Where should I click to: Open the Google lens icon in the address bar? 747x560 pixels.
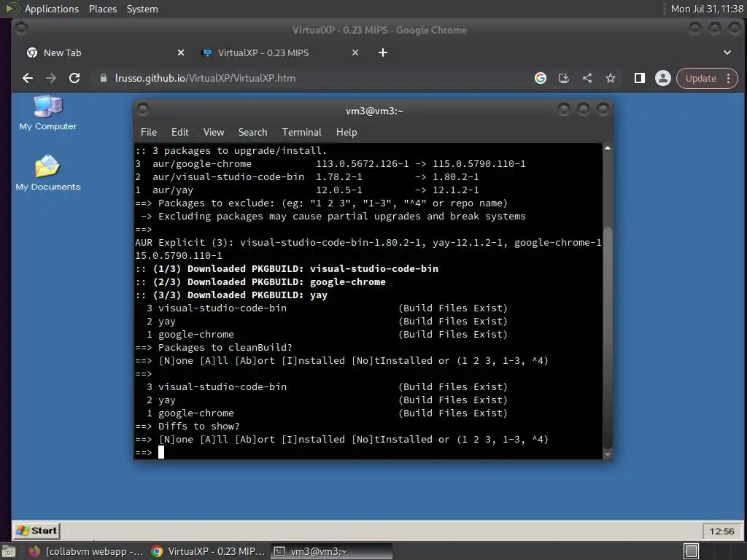tap(541, 78)
